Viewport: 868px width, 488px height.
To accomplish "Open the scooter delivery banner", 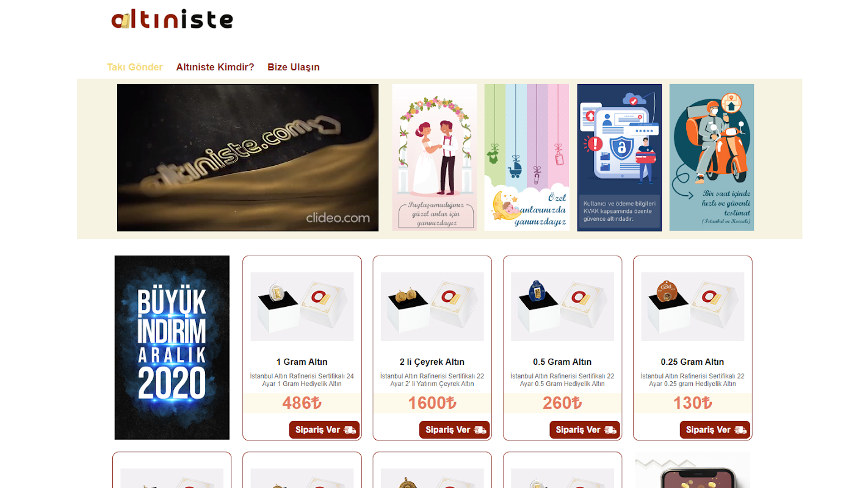I will point(712,157).
